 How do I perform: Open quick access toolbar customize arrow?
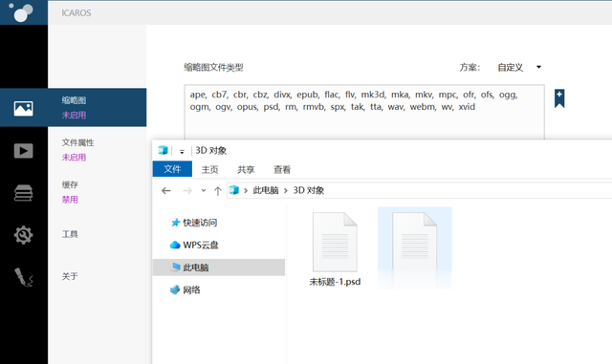[x=182, y=151]
